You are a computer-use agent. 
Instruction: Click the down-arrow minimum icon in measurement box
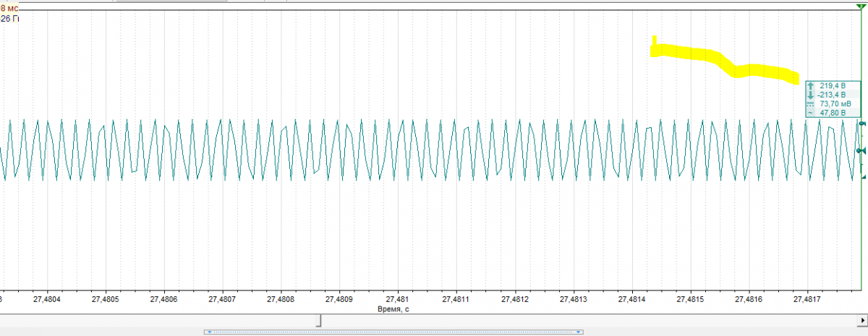pyautogui.click(x=810, y=95)
